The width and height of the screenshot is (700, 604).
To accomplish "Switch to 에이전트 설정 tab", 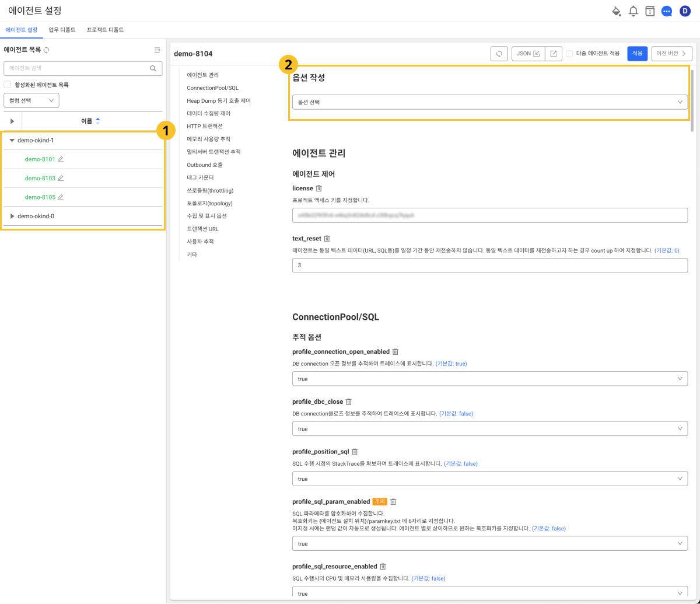I will (x=21, y=30).
